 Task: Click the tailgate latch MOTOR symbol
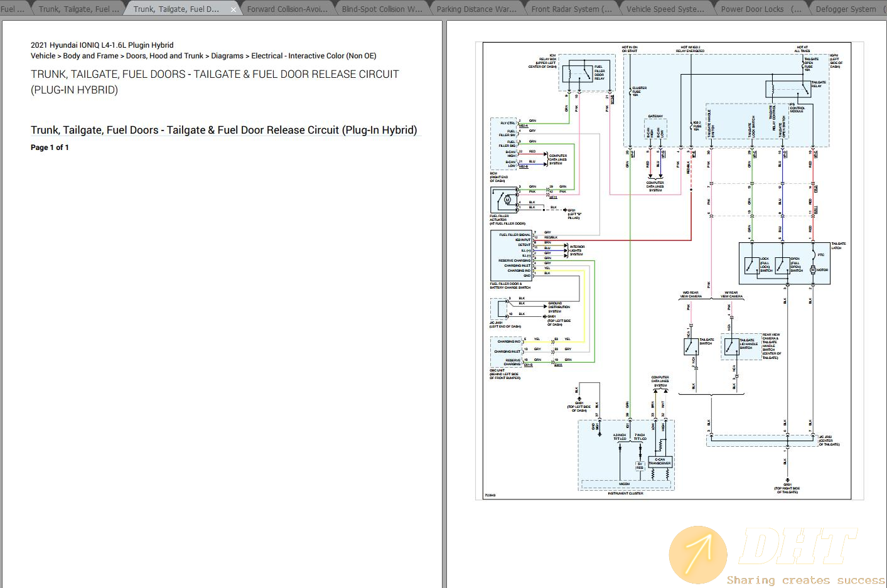(x=812, y=270)
